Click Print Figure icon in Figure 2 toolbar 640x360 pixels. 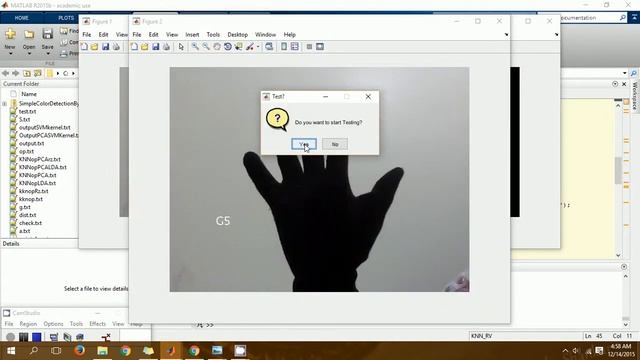click(166, 47)
